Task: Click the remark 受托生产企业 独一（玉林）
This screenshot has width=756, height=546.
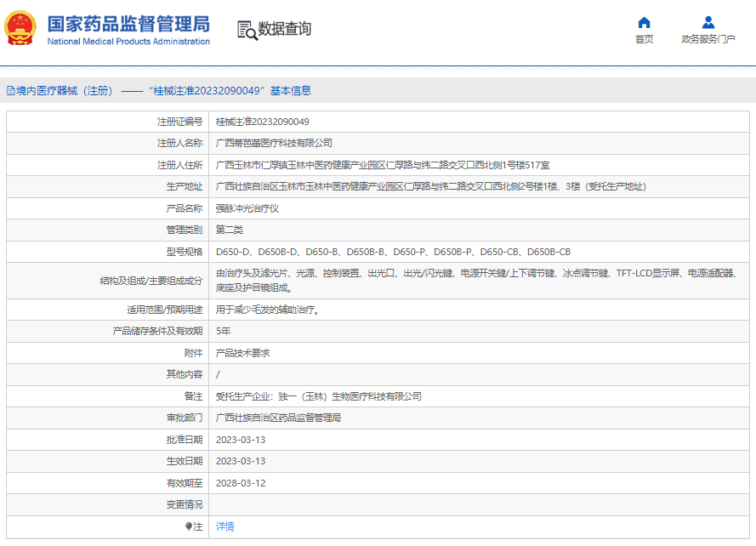Action: point(319,396)
